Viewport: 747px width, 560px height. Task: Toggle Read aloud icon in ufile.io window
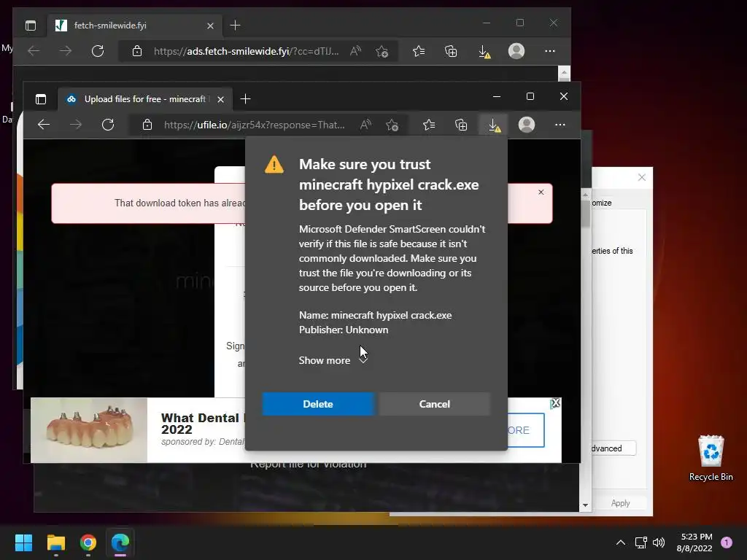(x=365, y=125)
